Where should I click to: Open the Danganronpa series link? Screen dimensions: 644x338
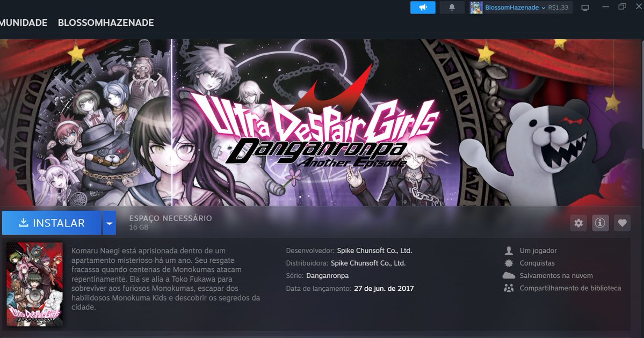point(327,276)
